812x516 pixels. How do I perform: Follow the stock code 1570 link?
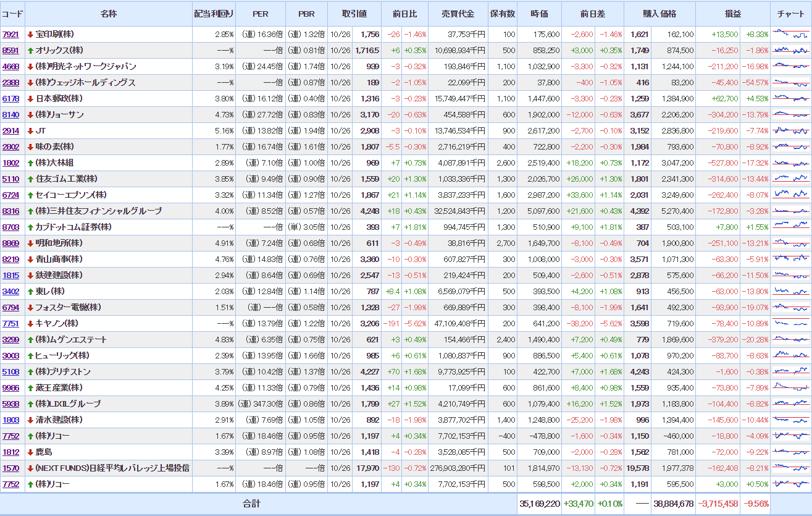[10, 468]
